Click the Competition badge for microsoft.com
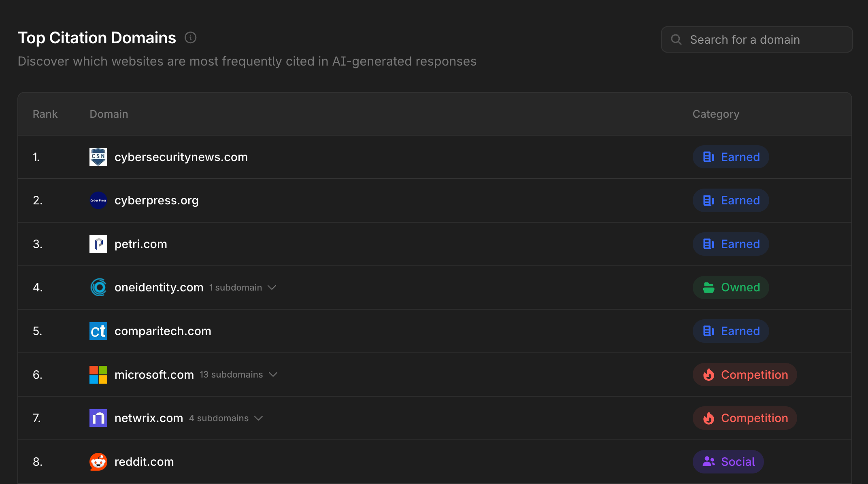 (x=745, y=374)
